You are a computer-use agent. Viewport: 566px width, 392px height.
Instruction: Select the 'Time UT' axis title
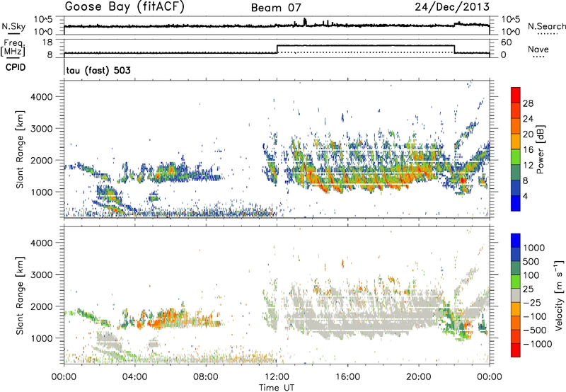click(277, 388)
